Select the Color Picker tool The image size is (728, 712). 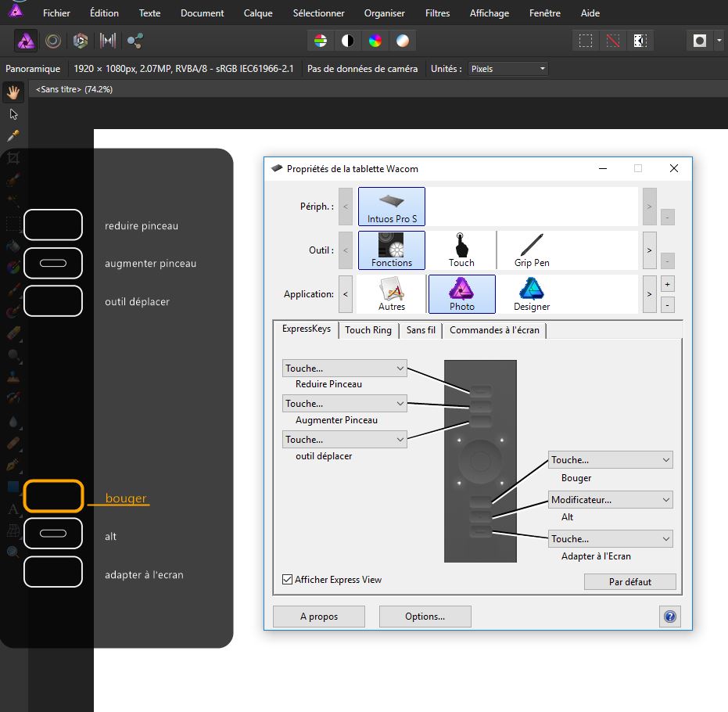(13, 135)
